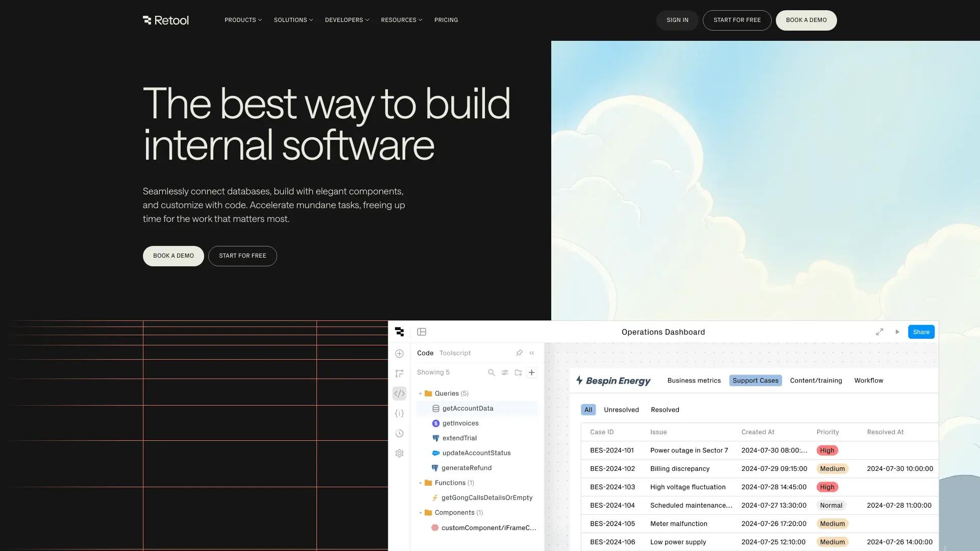Add a new query with the plus icon
Screen dimensions: 980x551
pos(531,372)
